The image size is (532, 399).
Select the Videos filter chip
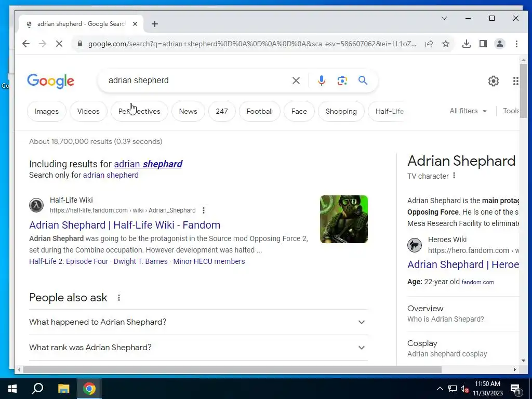tap(88, 111)
